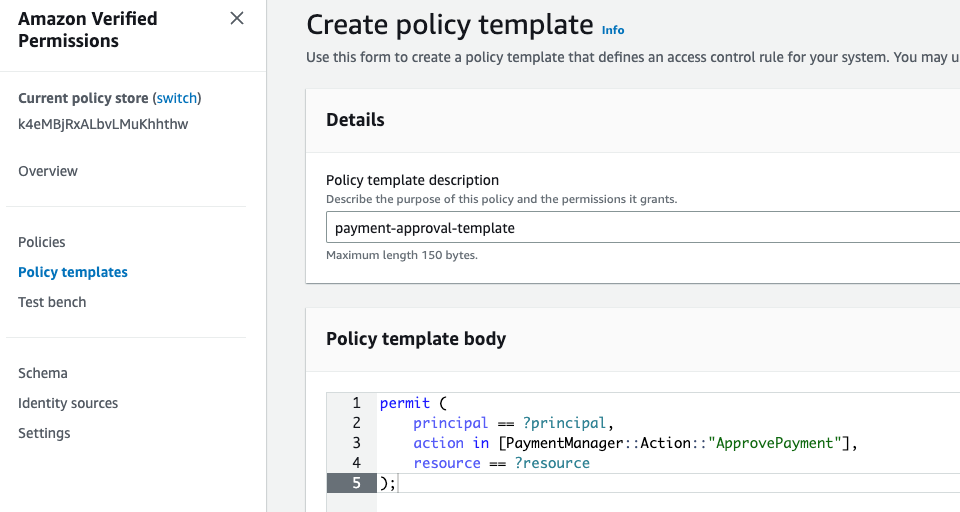Focus the policy template description field
The image size is (960, 512).
click(x=640, y=228)
